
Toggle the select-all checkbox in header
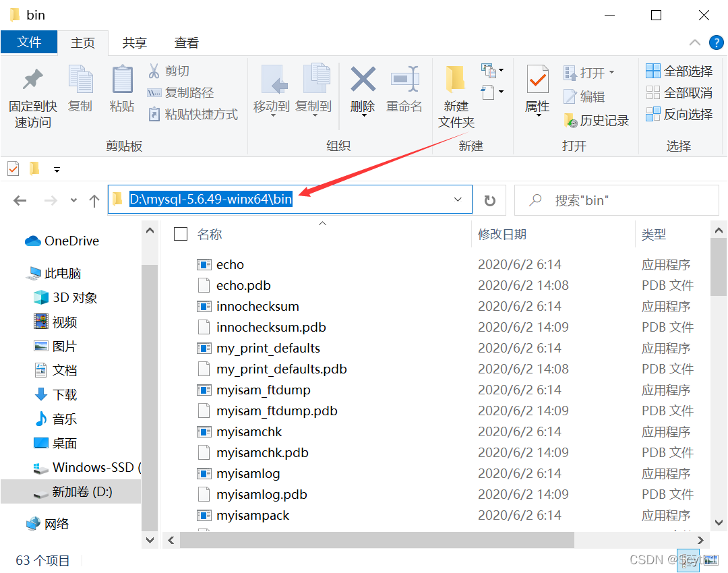pos(181,234)
